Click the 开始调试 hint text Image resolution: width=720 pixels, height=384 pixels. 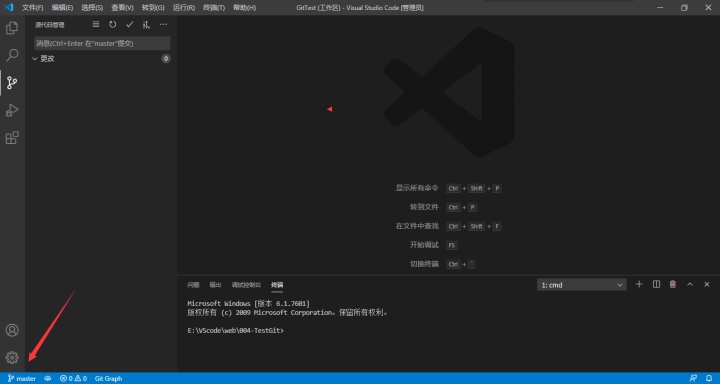point(424,245)
